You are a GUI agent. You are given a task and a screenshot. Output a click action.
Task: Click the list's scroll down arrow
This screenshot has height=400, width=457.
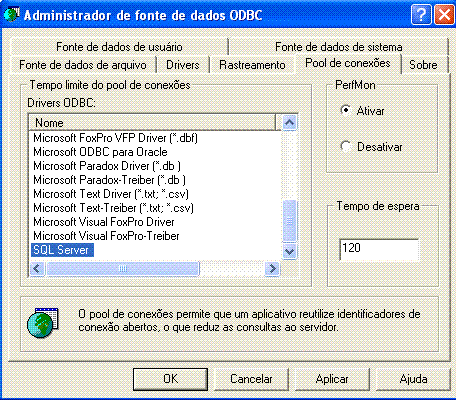(289, 251)
